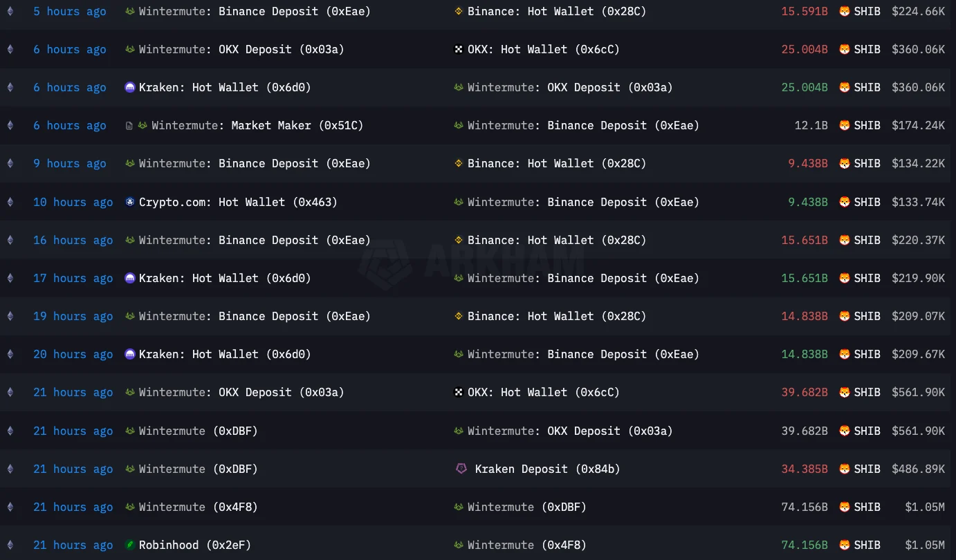This screenshot has width=956, height=560.
Task: Click the green Robinhood feather icon
Action: (x=129, y=545)
